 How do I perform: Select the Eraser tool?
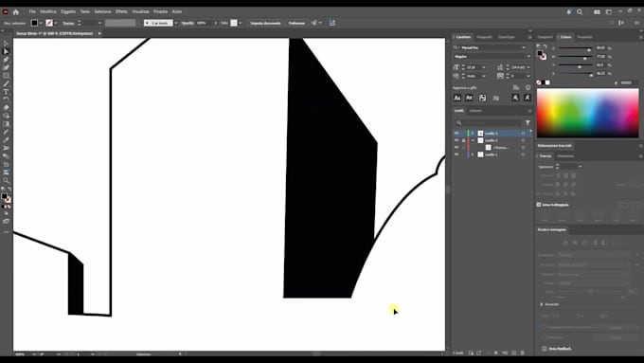[6, 108]
